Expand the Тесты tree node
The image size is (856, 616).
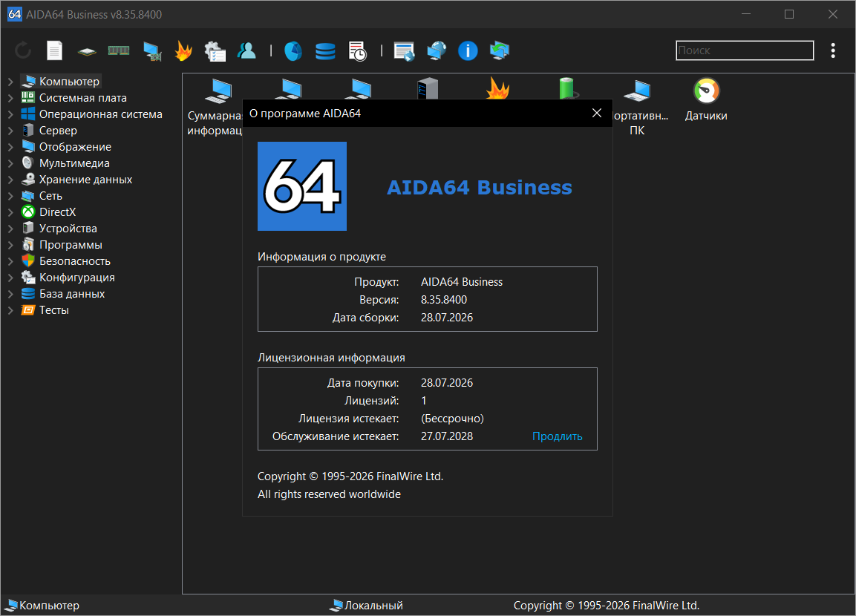click(x=10, y=310)
